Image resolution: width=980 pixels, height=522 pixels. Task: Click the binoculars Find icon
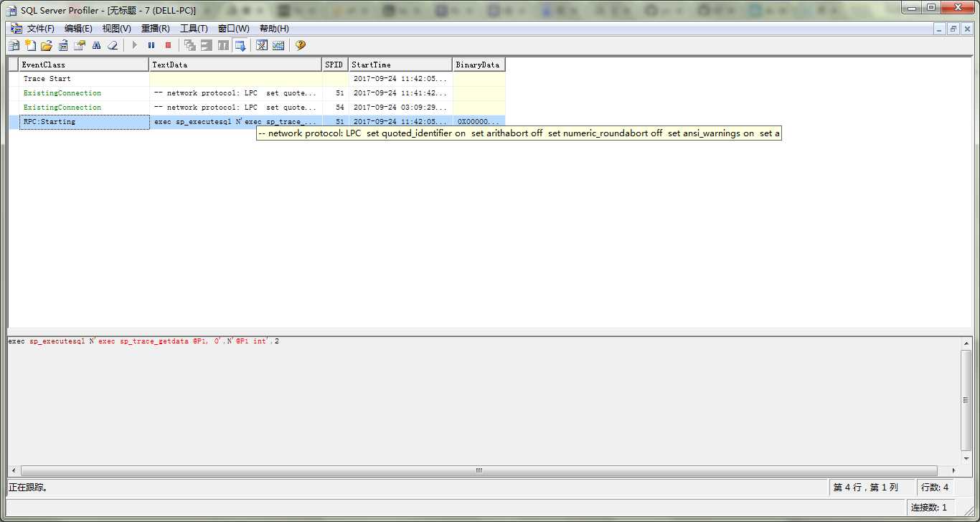96,45
